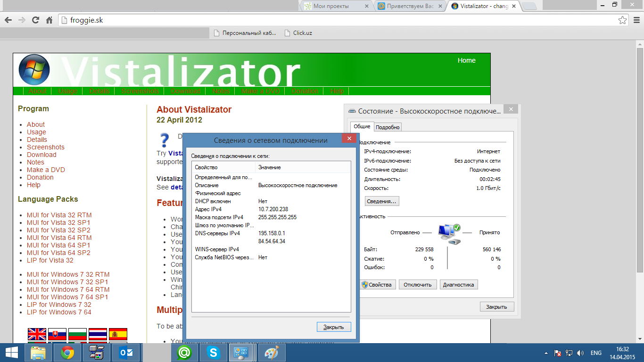644x362 pixels.
Task: Select the Slovakia flag
Action: (57, 334)
